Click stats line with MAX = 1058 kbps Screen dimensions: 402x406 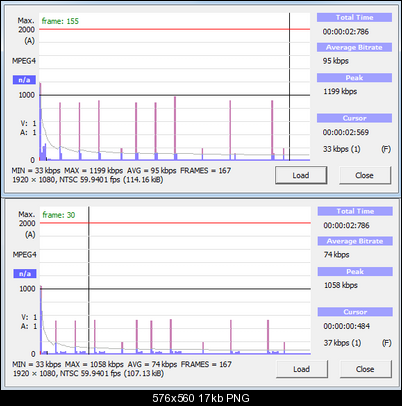tap(122, 364)
